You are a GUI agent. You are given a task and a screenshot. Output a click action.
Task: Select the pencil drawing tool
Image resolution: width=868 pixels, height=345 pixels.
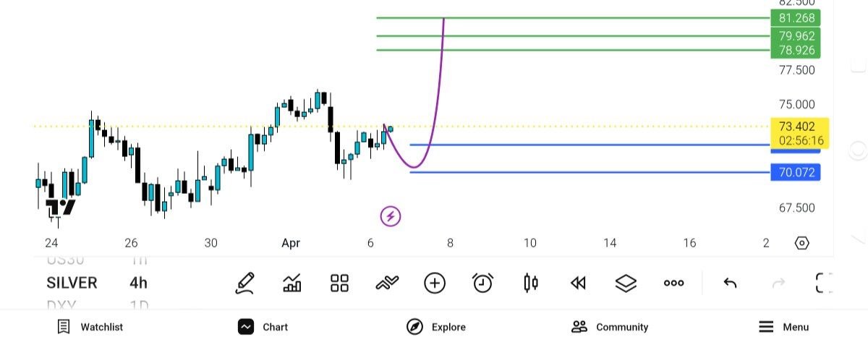[245, 283]
